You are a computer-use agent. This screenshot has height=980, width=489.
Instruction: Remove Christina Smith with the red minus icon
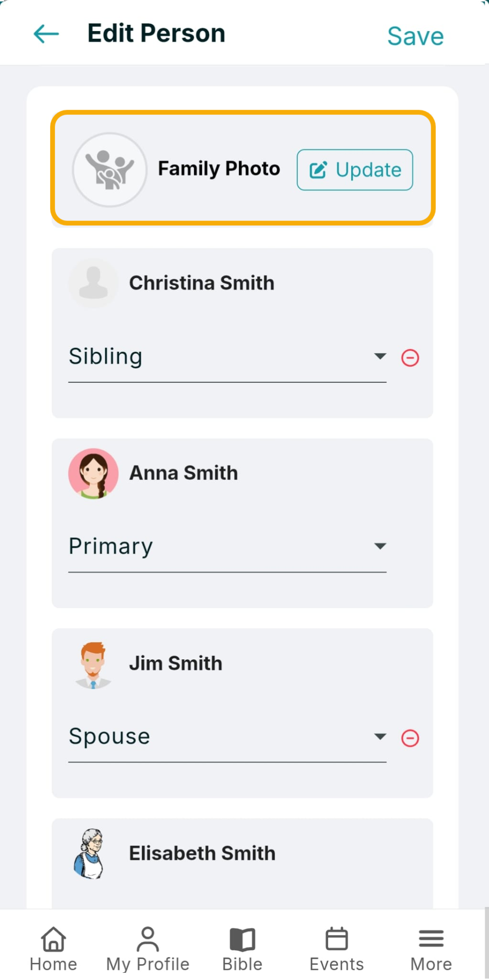[410, 357]
